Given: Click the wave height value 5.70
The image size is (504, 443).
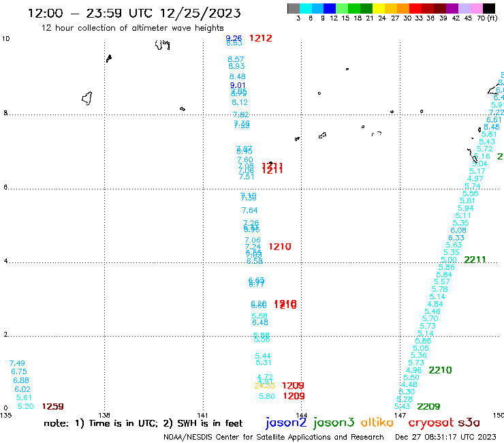Looking at the screenshot, I should click(430, 318).
